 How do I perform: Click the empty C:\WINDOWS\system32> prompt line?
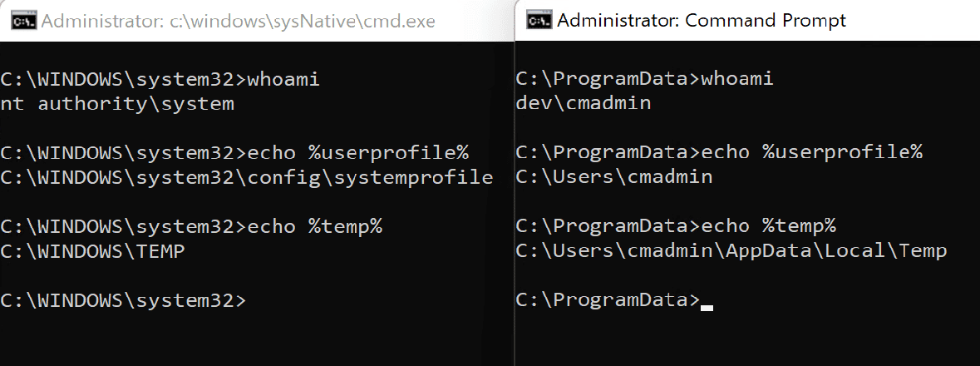tap(123, 301)
